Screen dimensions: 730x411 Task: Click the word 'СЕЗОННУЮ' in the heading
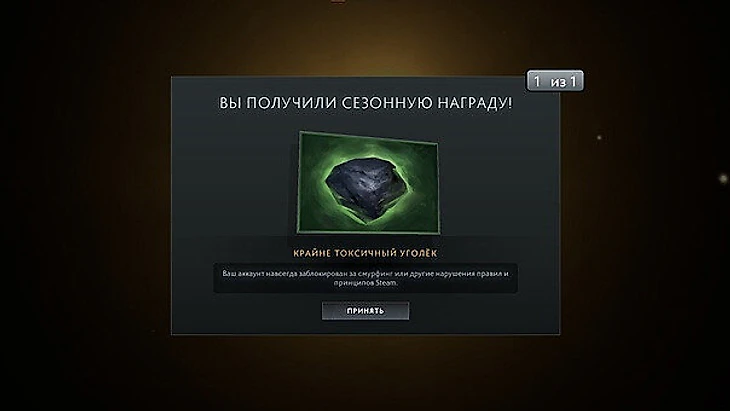coord(386,103)
